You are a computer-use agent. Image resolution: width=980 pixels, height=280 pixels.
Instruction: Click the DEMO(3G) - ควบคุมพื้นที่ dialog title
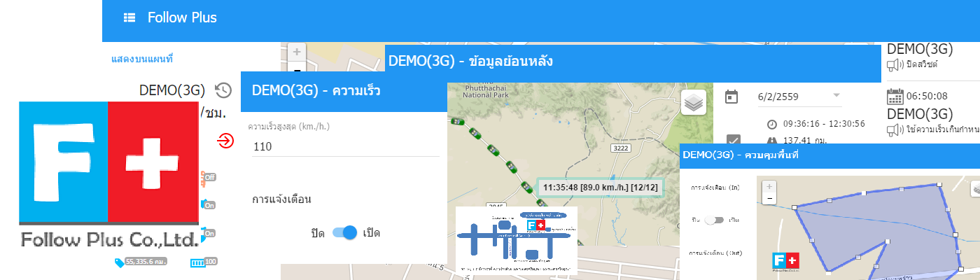[741, 155]
